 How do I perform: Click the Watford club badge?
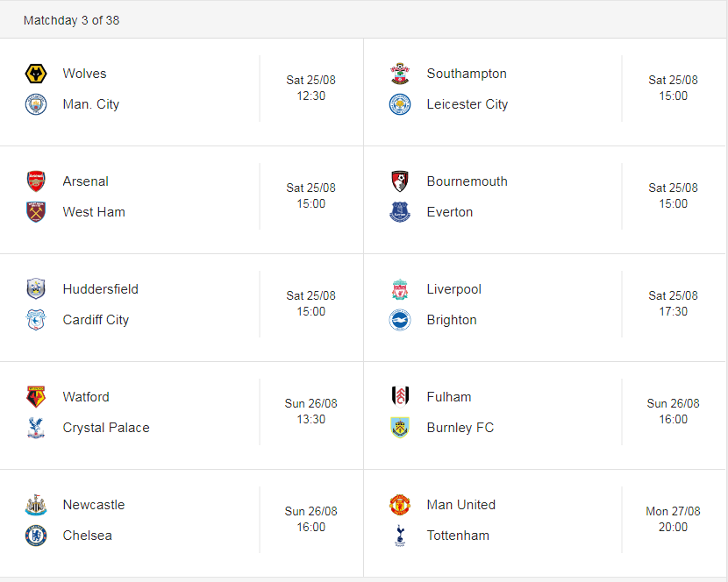pyautogui.click(x=36, y=397)
